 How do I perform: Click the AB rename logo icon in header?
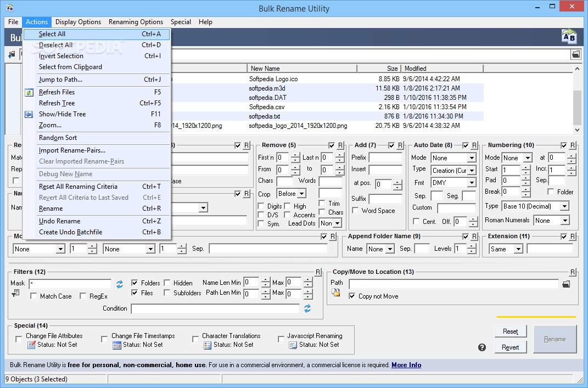pyautogui.click(x=569, y=36)
